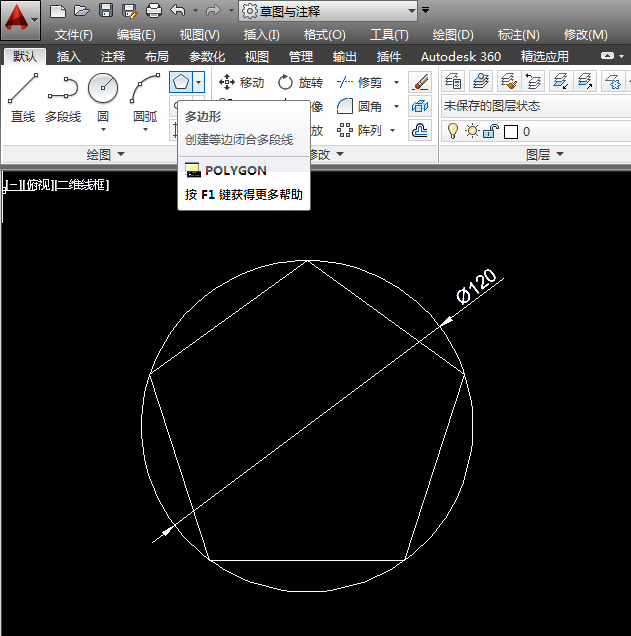Activate the Move (移动) tool
The width and height of the screenshot is (631, 636).
[242, 82]
